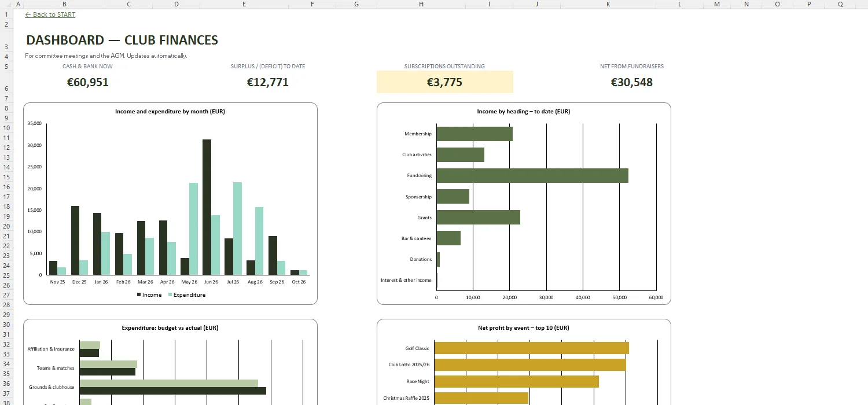The image size is (868, 405).
Task: Select column A header
Action: [x=17, y=4]
